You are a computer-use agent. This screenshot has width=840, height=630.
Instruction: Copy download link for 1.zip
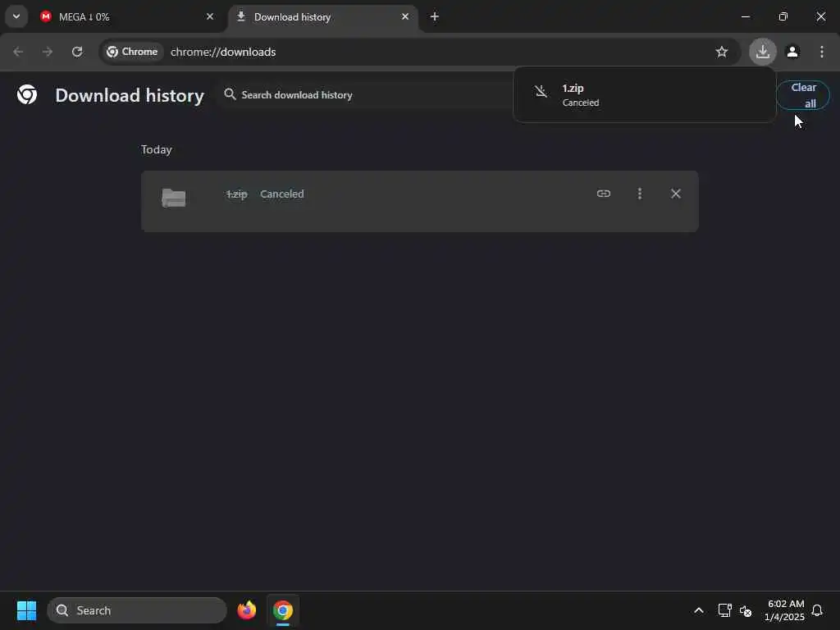[x=603, y=194]
